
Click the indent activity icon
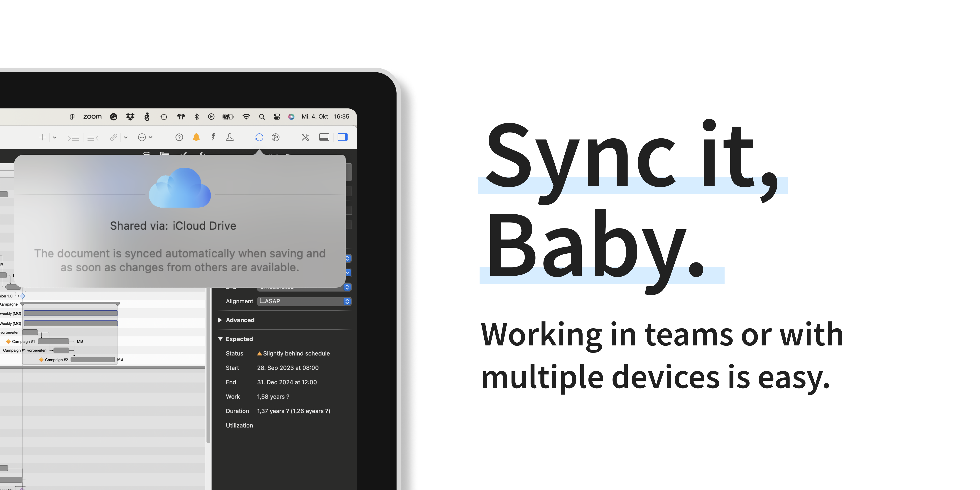[73, 137]
